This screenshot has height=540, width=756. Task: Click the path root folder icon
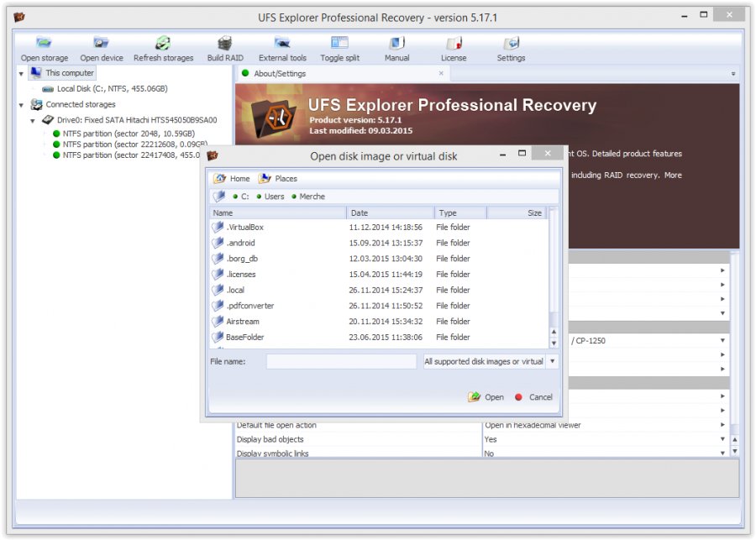[219, 197]
